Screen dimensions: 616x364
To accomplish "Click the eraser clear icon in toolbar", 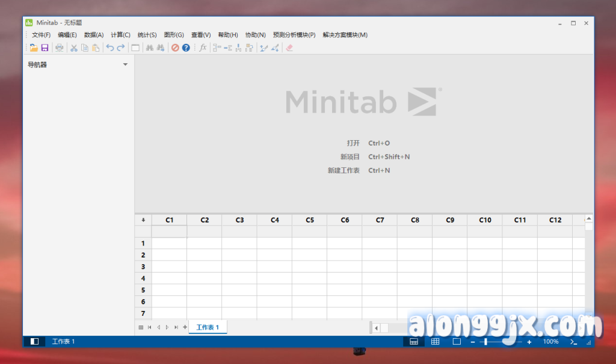I will tap(289, 48).
